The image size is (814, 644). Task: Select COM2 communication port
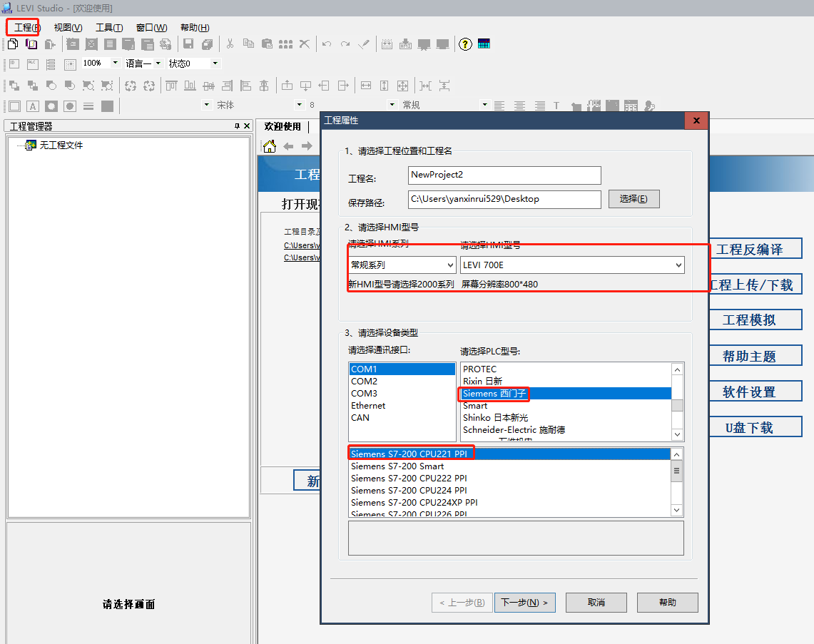(402, 382)
